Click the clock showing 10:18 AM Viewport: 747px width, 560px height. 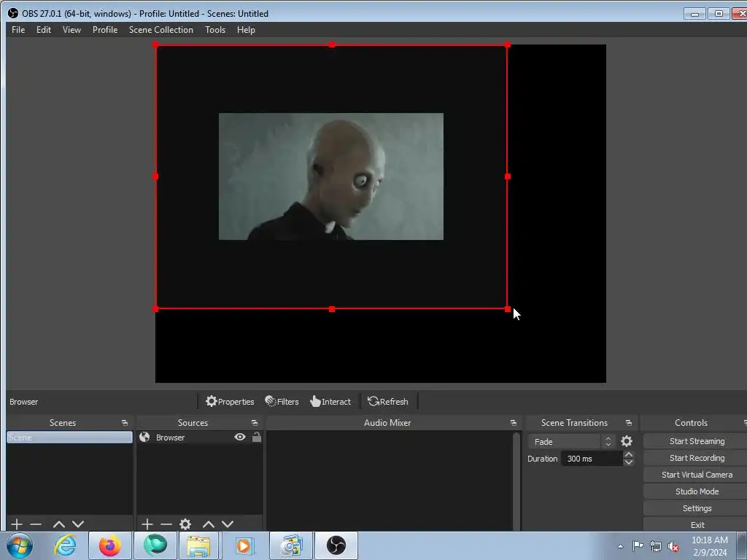[x=709, y=546]
